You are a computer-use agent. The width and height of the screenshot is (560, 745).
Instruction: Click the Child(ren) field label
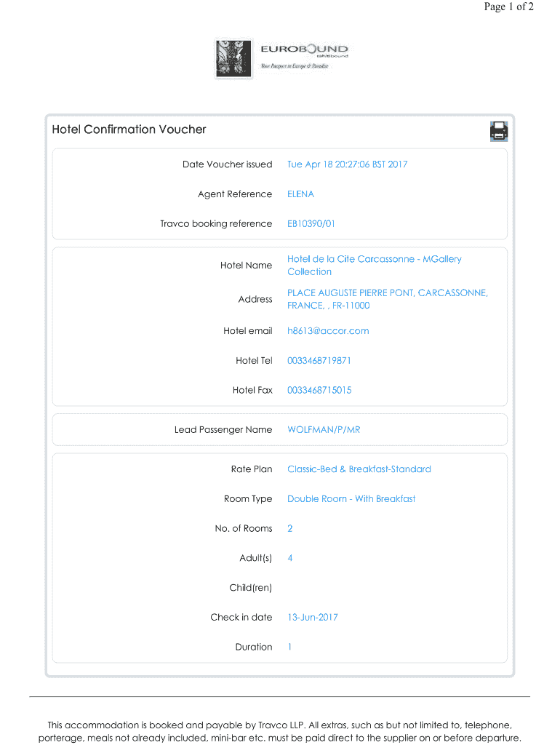point(251,588)
